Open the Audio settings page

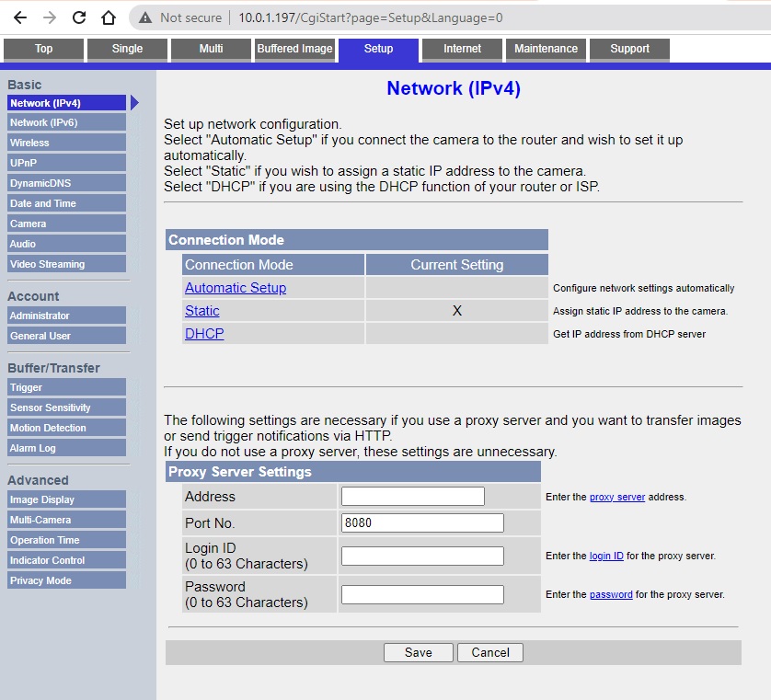(67, 244)
